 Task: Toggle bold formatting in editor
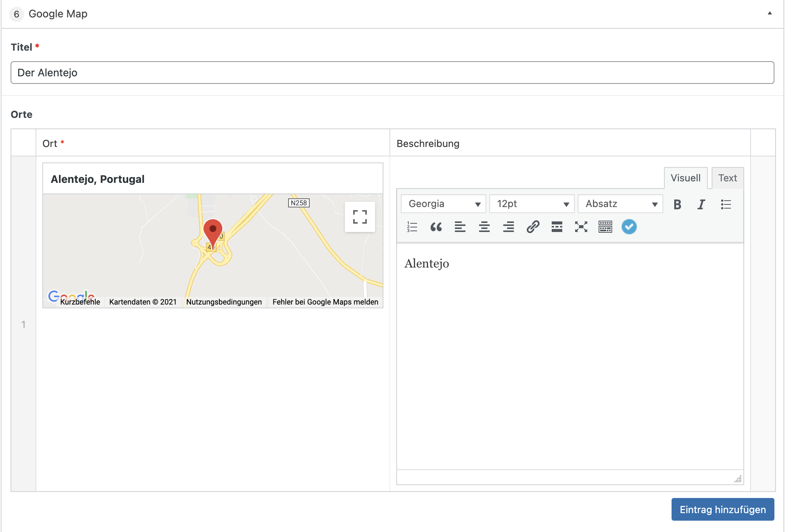(x=677, y=204)
